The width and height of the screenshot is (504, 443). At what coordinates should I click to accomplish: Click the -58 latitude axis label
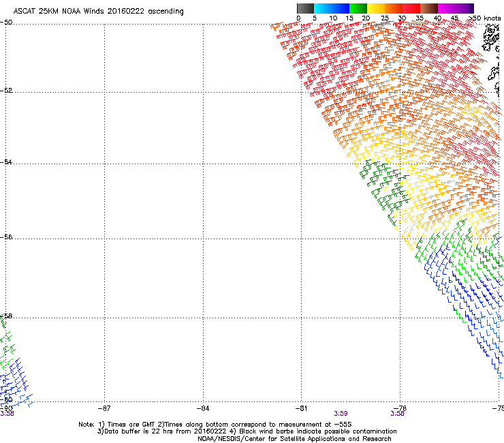tap(6, 316)
